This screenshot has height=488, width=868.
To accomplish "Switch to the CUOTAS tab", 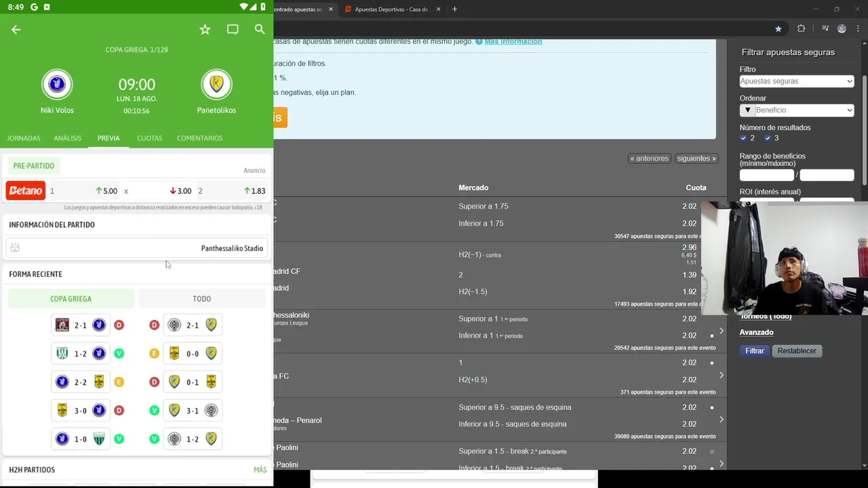I will [149, 138].
